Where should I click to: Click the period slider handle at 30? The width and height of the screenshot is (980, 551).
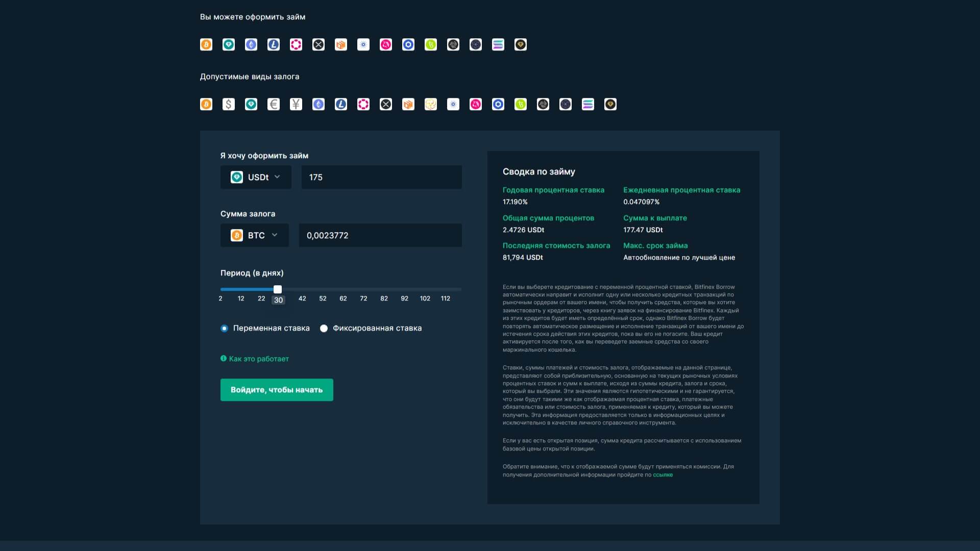[278, 289]
